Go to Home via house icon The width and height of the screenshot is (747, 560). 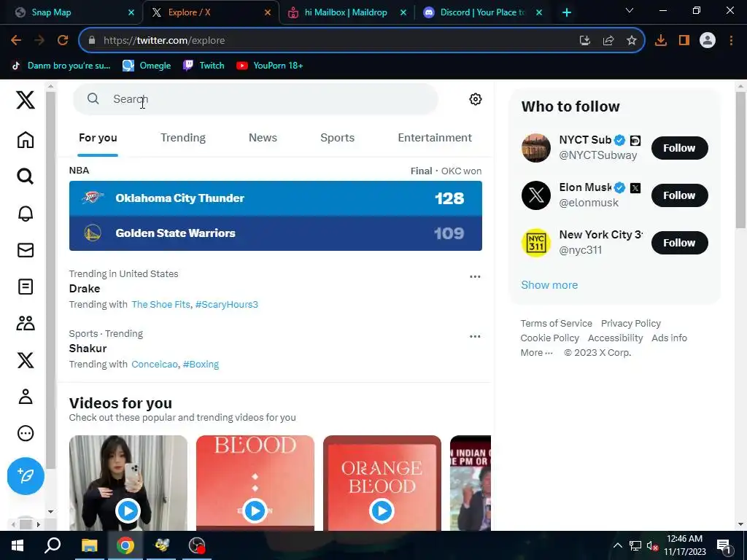pos(26,140)
